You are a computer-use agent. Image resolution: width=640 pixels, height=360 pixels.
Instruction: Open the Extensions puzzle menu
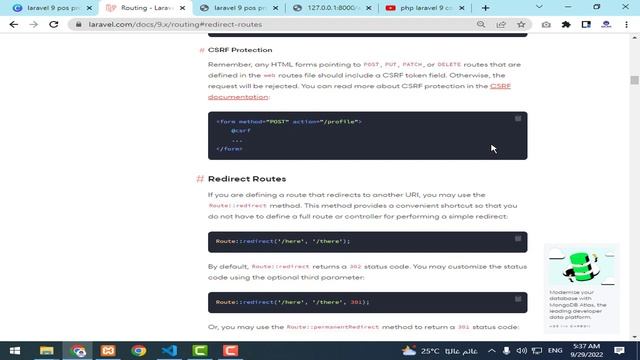(566, 24)
